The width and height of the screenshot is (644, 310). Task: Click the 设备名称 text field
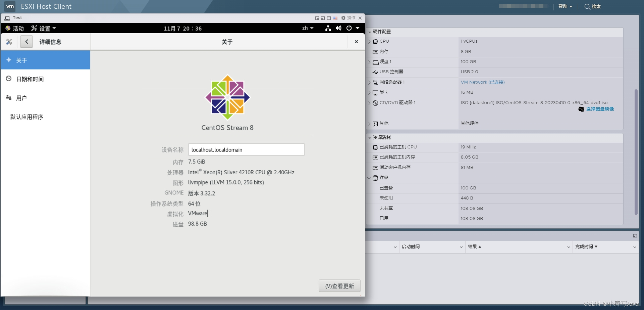click(246, 149)
